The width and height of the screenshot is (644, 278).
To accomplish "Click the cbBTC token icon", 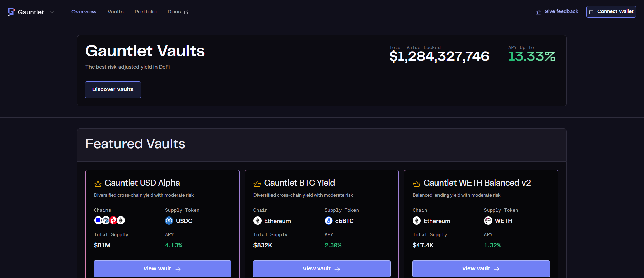I will (329, 221).
